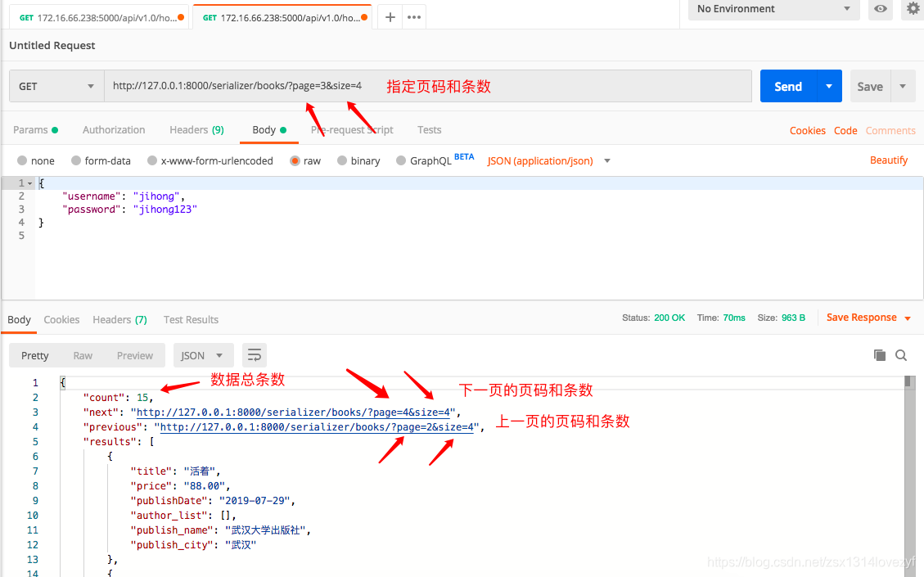Open environment quick look eye icon

pos(881,9)
